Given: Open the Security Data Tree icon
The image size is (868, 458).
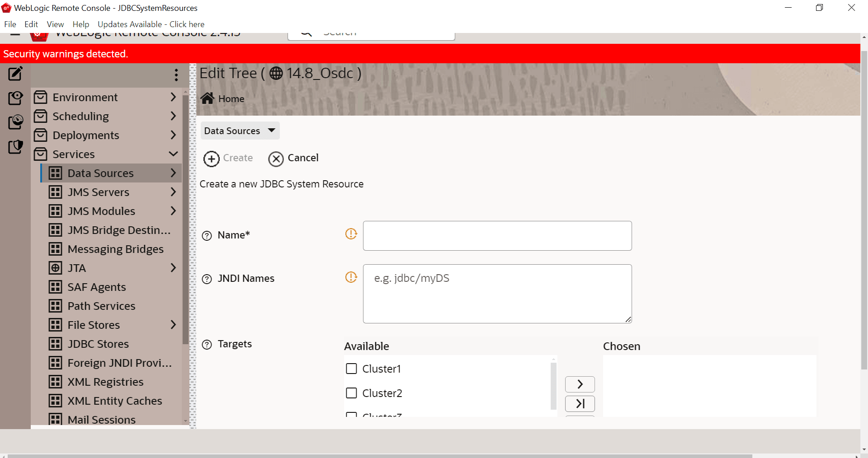Looking at the screenshot, I should (x=15, y=147).
